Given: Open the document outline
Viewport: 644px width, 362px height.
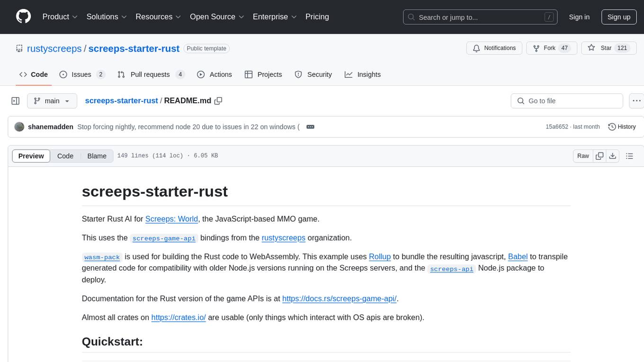Looking at the screenshot, I should 629,156.
